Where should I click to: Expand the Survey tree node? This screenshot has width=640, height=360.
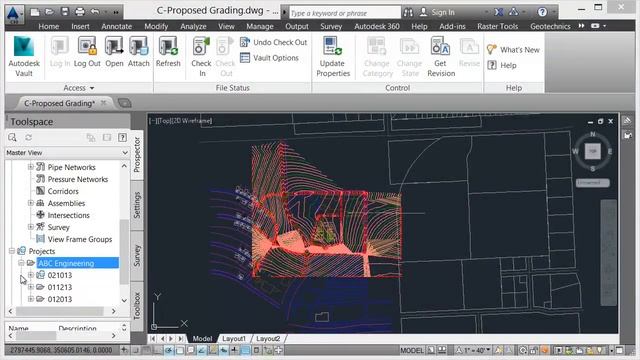coord(31,227)
